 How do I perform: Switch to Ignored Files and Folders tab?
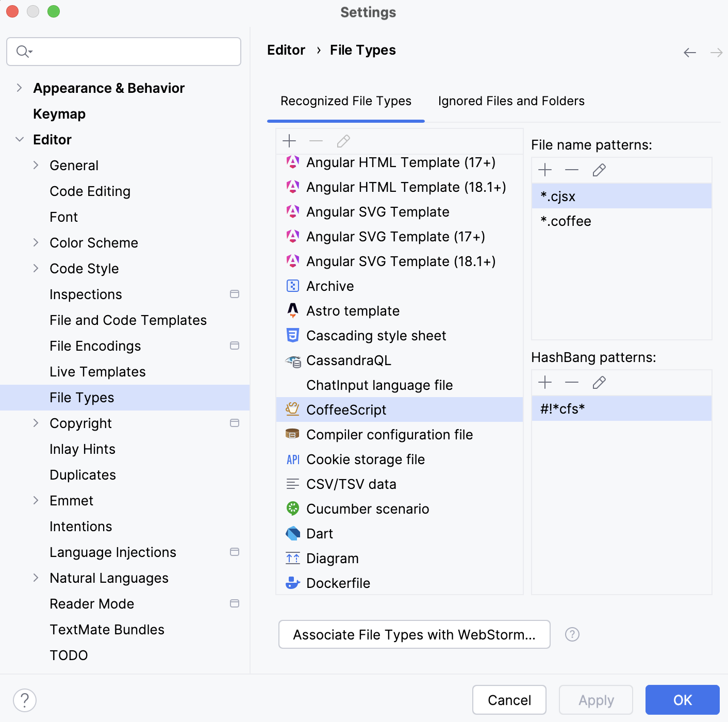(510, 101)
